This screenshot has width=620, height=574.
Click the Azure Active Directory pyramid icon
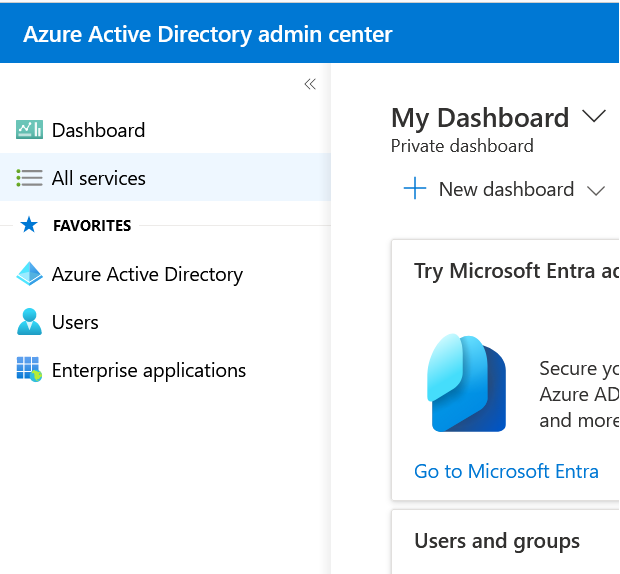pos(29,274)
